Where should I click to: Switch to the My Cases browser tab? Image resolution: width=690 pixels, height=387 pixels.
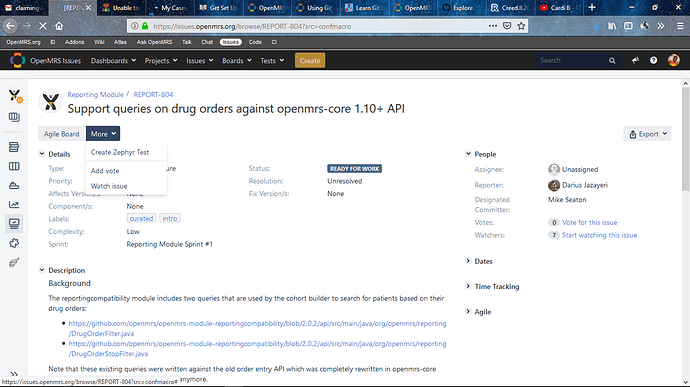click(169, 7)
